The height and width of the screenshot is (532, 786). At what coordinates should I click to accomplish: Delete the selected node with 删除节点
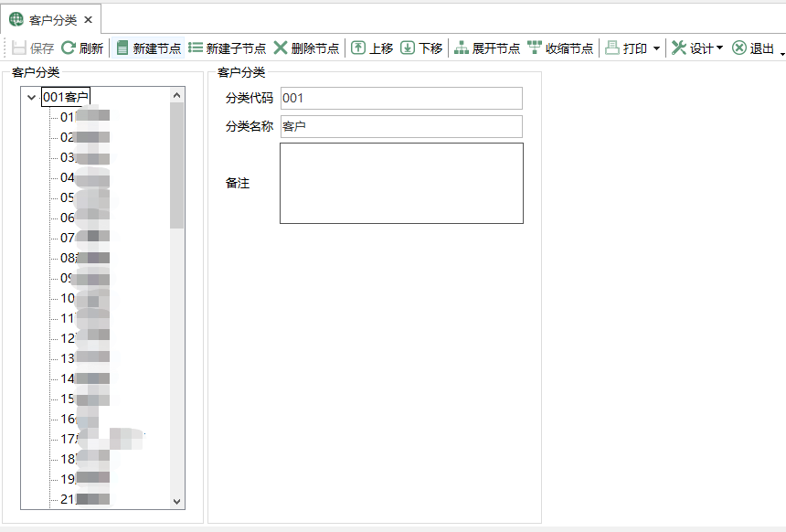[306, 48]
